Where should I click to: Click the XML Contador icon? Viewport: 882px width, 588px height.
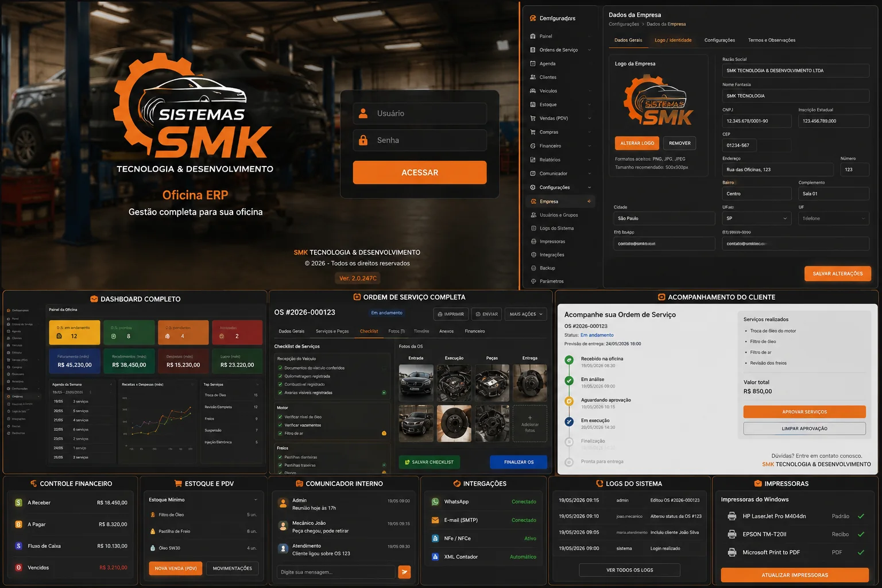(x=435, y=557)
